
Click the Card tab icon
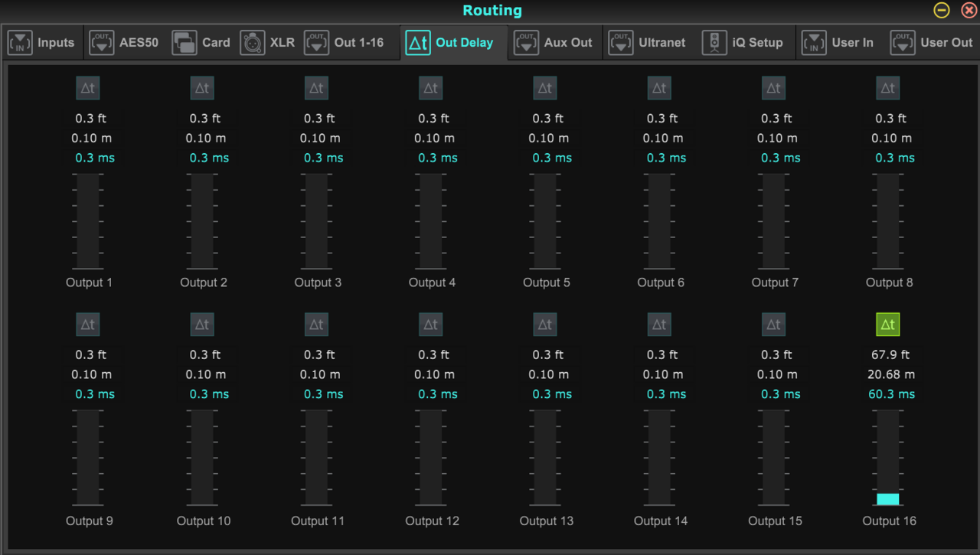(185, 43)
